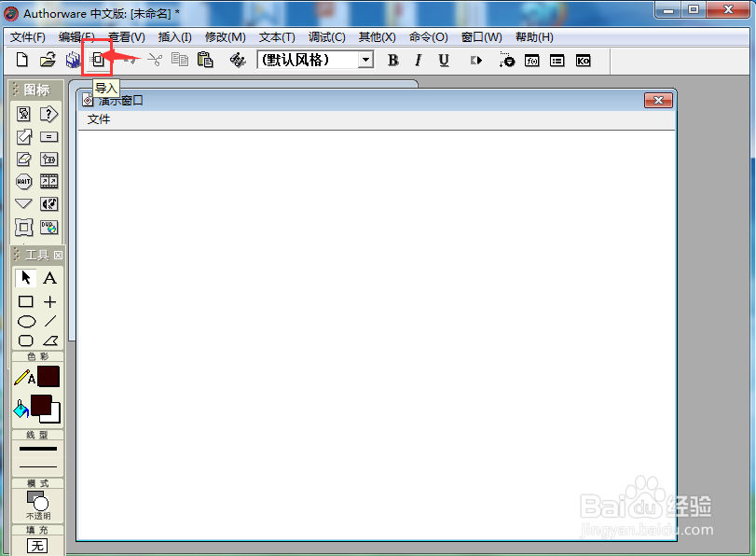Click the Import toolbar icon
This screenshot has height=556, width=756.
point(97,60)
